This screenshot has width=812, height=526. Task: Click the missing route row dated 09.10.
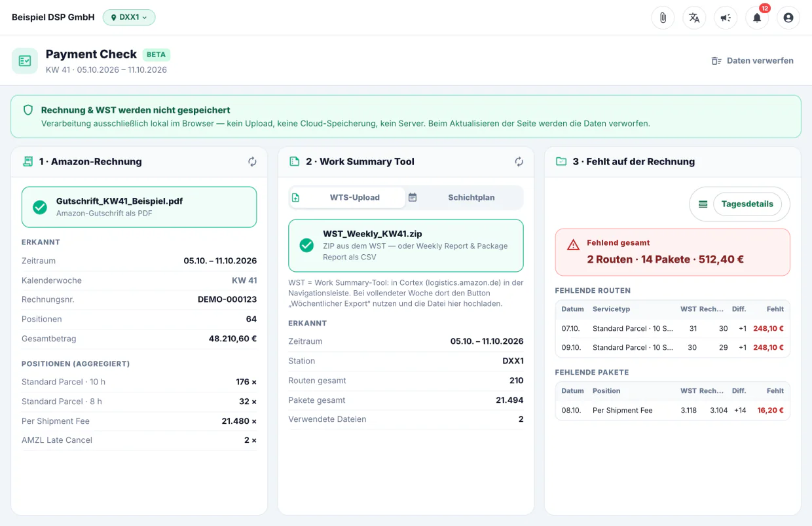(673, 348)
